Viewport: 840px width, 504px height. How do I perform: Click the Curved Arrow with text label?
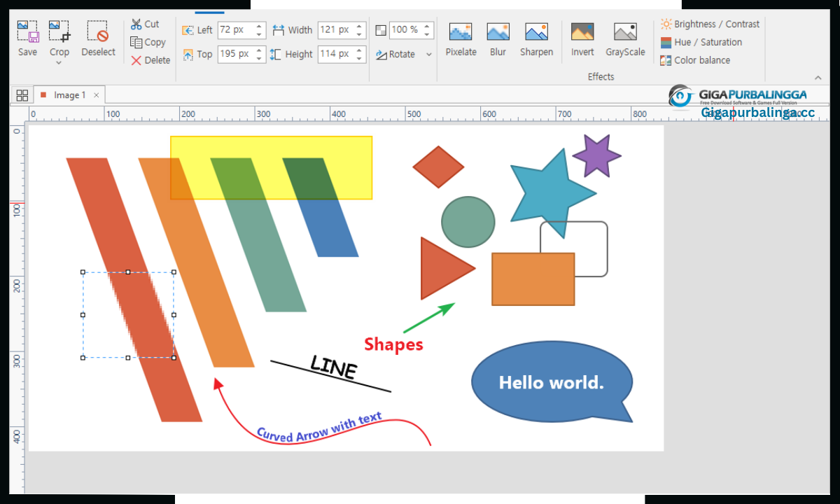[x=319, y=427]
